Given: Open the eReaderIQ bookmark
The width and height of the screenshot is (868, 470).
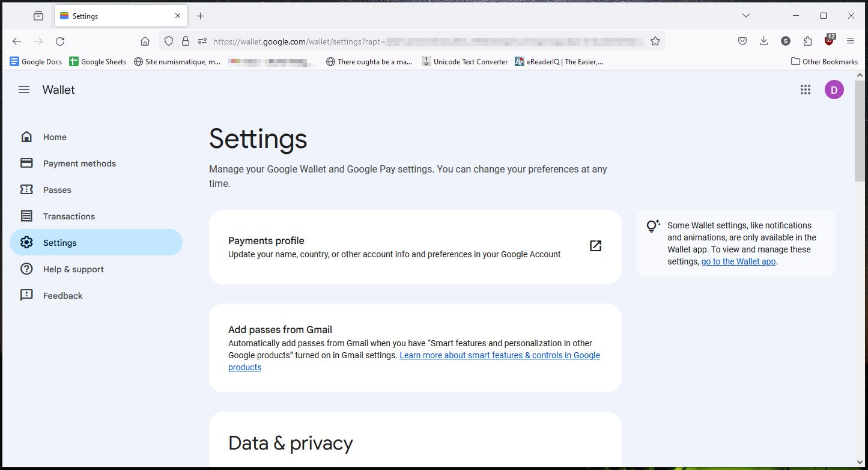Looking at the screenshot, I should click(x=559, y=61).
